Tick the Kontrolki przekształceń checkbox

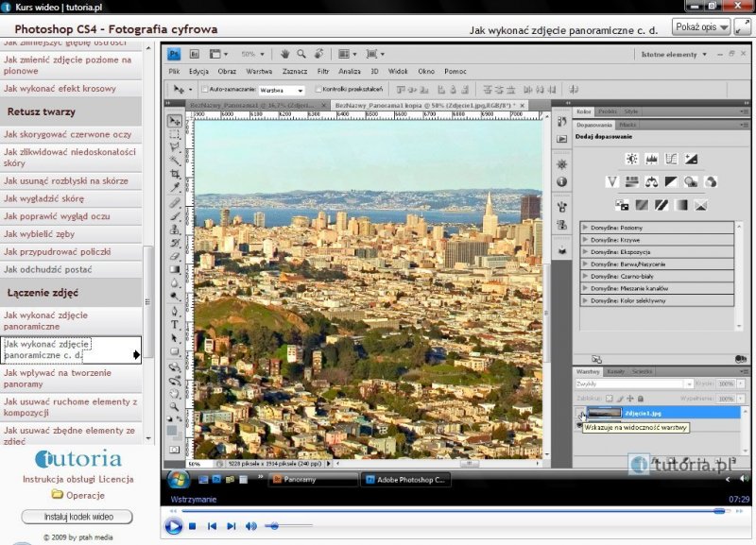[317, 90]
